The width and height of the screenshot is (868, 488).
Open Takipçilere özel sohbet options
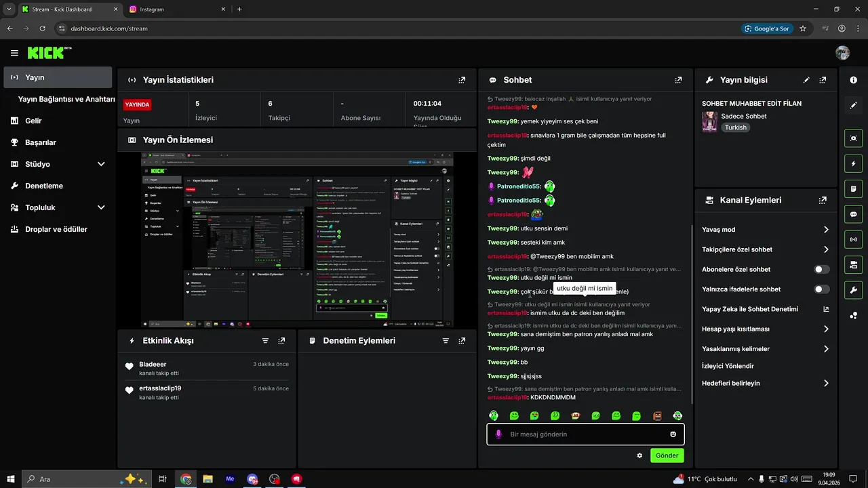[766, 249]
